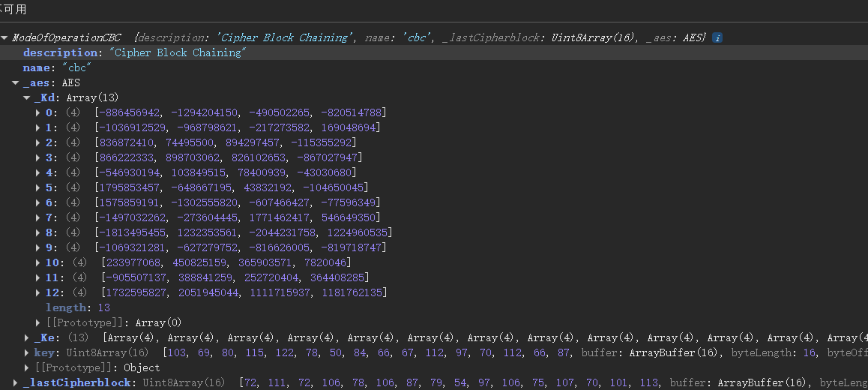Expand _Kd entry 12 array
The image size is (868, 390).
[x=37, y=292]
